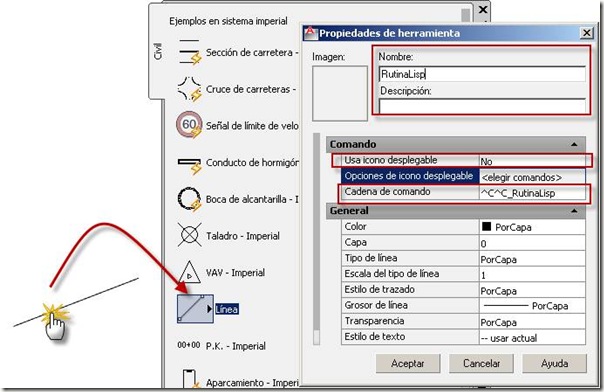
Task: Select the Cruce de carreteras tool icon
Action: tap(190, 89)
